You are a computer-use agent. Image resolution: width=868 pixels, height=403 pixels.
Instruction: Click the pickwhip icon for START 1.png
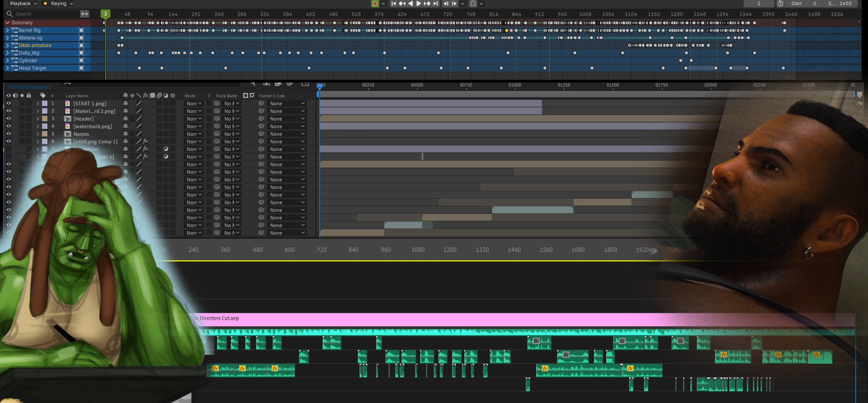tap(261, 104)
